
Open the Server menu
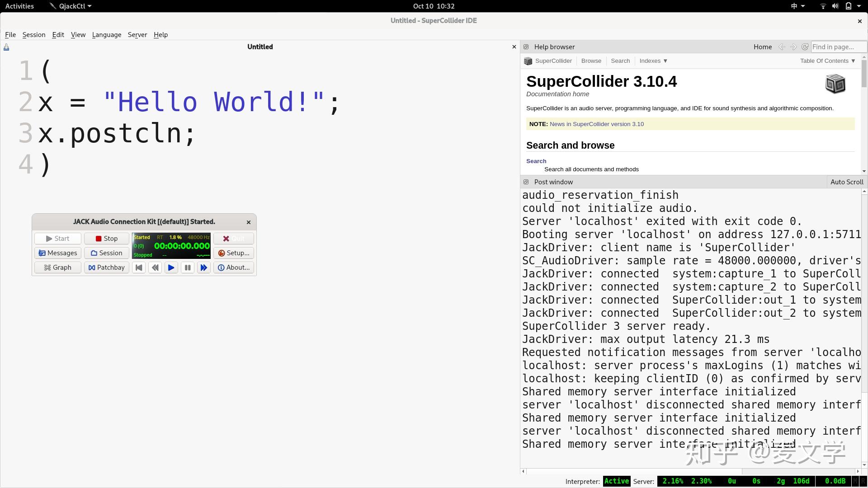[x=137, y=34]
